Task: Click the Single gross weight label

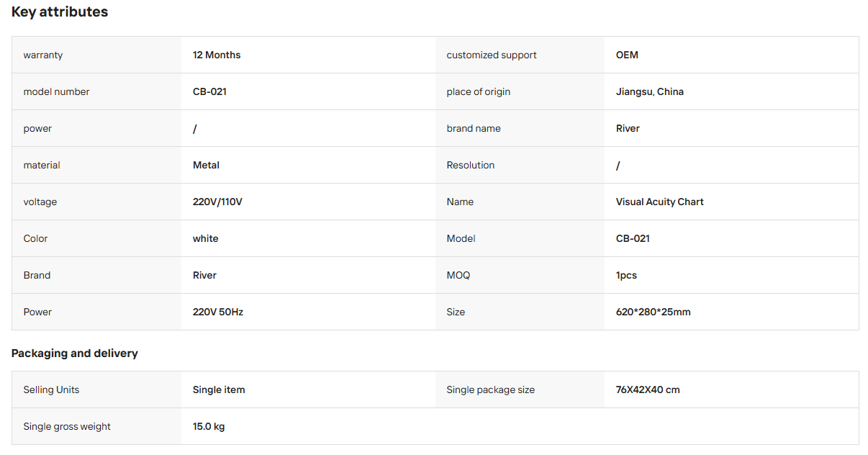Action: 67,427
